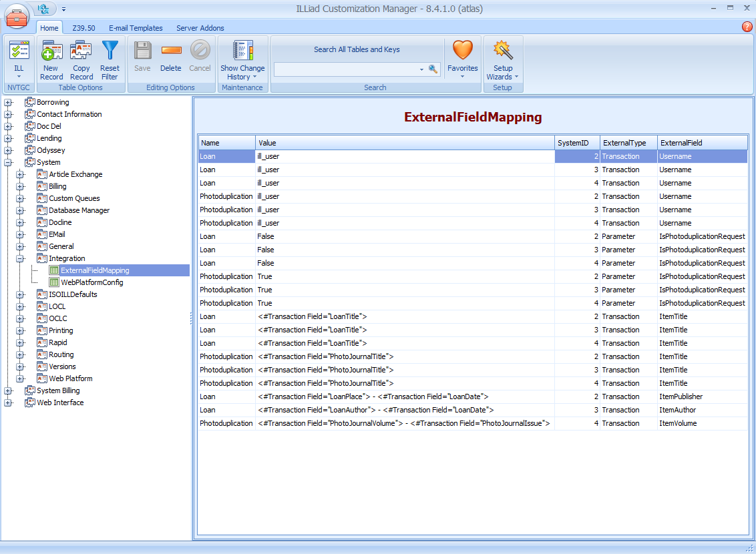This screenshot has height=554, width=756.
Task: Click the Favorites heart icon
Action: coord(462,57)
